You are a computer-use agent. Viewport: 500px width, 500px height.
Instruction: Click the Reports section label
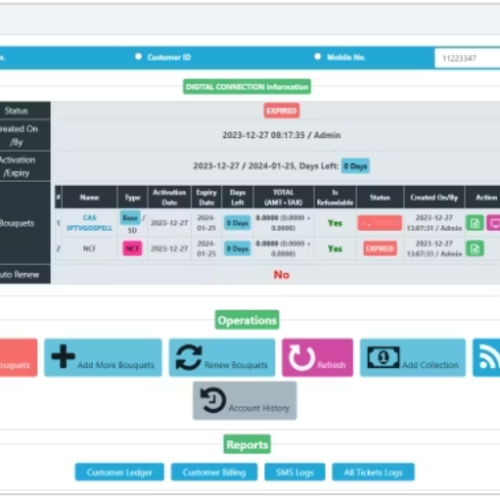pyautogui.click(x=247, y=444)
